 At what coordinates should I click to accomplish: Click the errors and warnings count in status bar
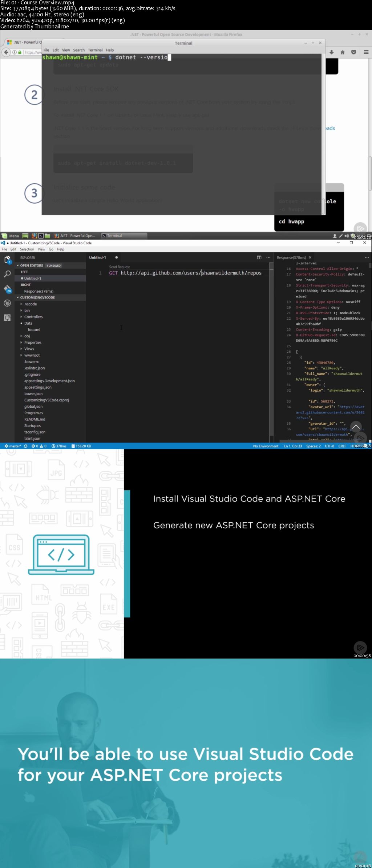(39, 446)
